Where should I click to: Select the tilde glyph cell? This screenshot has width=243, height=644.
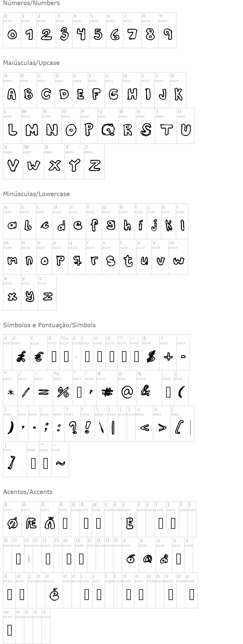click(x=60, y=459)
